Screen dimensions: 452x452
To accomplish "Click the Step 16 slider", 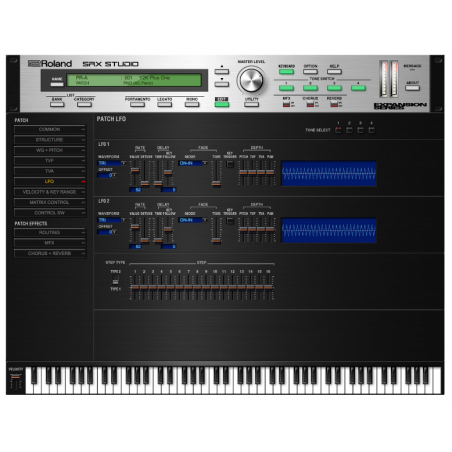I will pyautogui.click(x=268, y=287).
